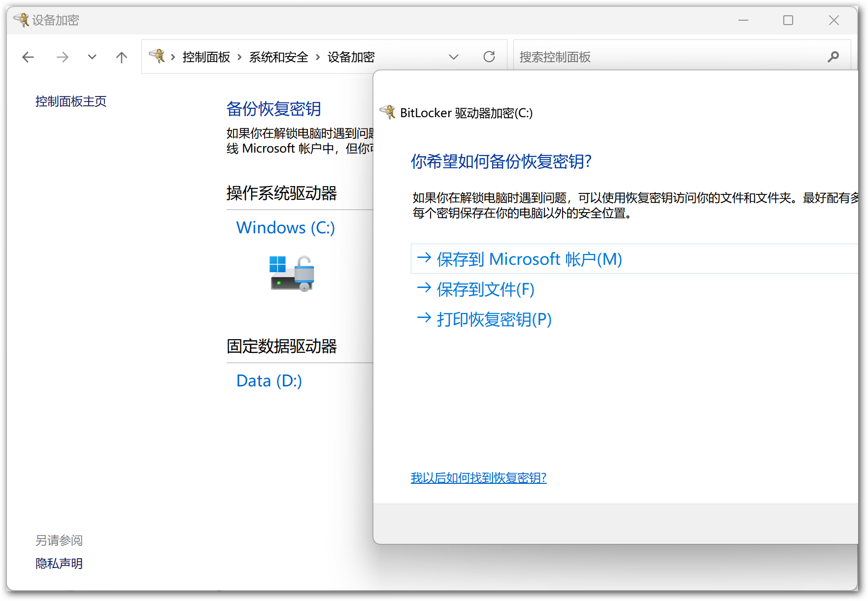This screenshot has height=601, width=868.
Task: Click the 另请参阅 label
Action: [59, 540]
